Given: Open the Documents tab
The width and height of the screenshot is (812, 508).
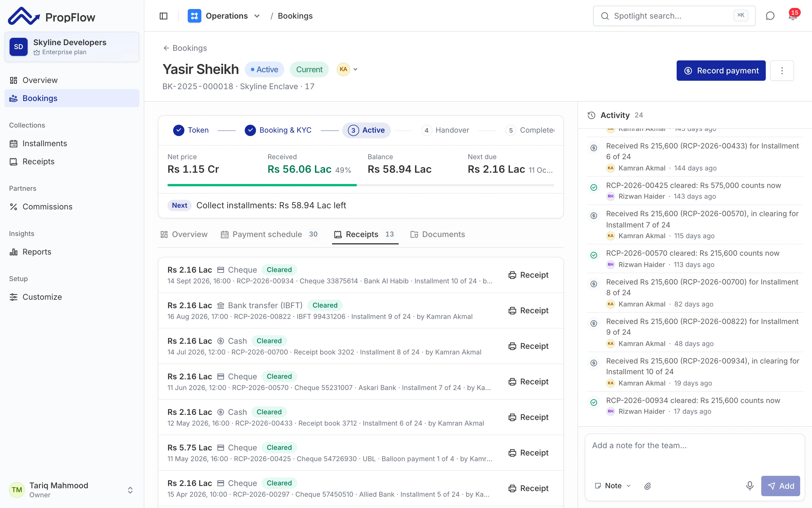Looking at the screenshot, I should tap(438, 234).
